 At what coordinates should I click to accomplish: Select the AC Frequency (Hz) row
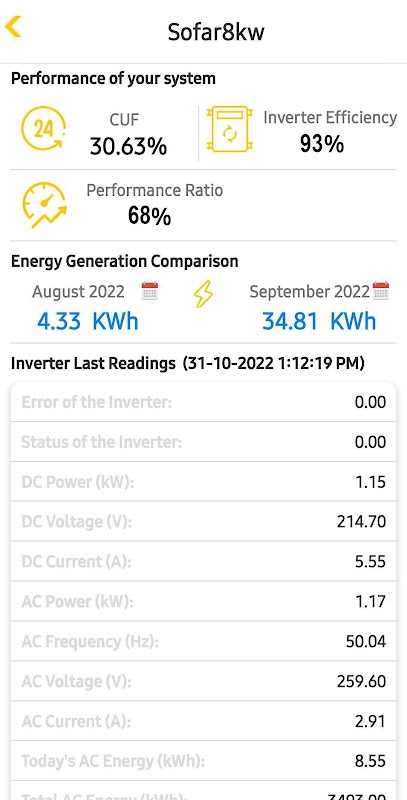point(204,641)
